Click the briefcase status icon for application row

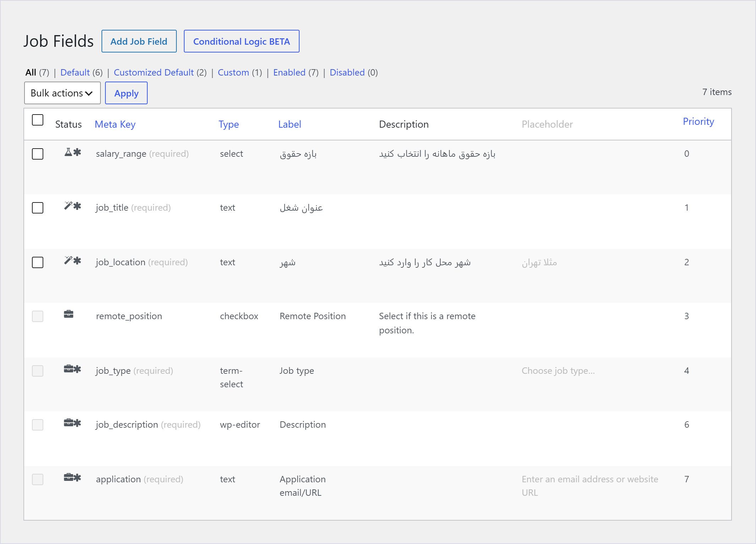coord(69,477)
